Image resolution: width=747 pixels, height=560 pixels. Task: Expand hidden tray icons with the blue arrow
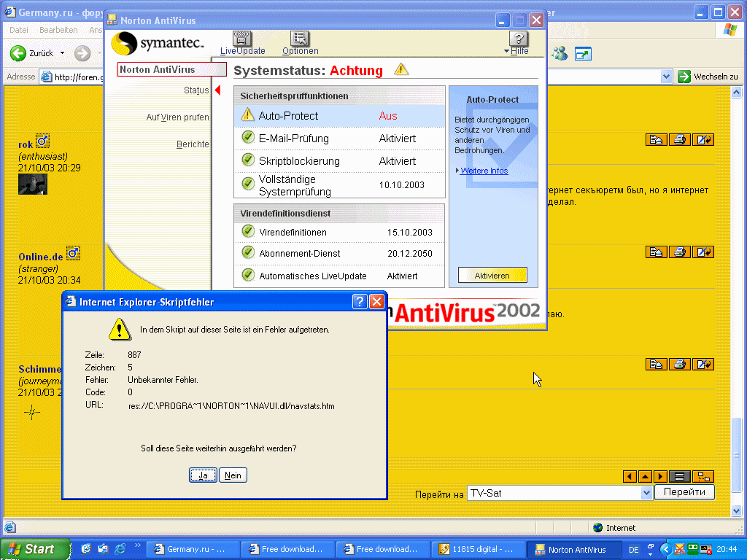[665, 550]
